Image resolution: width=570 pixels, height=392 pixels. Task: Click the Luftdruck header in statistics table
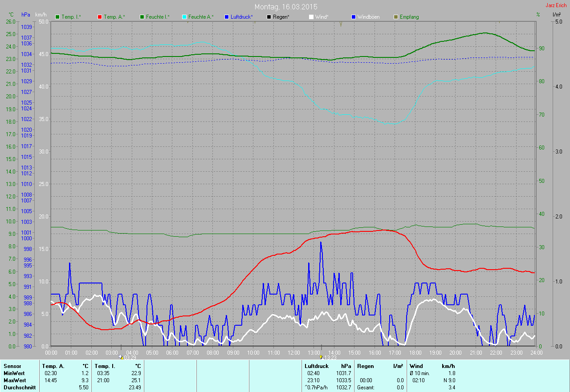click(x=316, y=366)
